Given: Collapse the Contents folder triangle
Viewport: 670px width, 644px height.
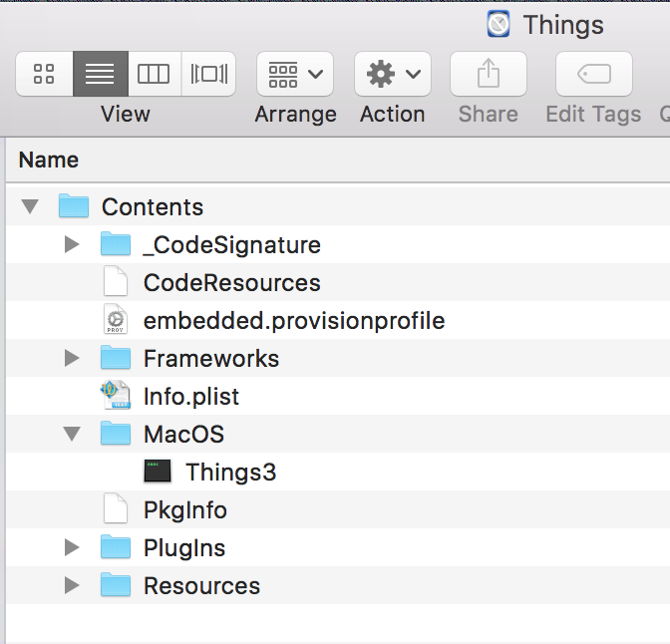Looking at the screenshot, I should 30,206.
